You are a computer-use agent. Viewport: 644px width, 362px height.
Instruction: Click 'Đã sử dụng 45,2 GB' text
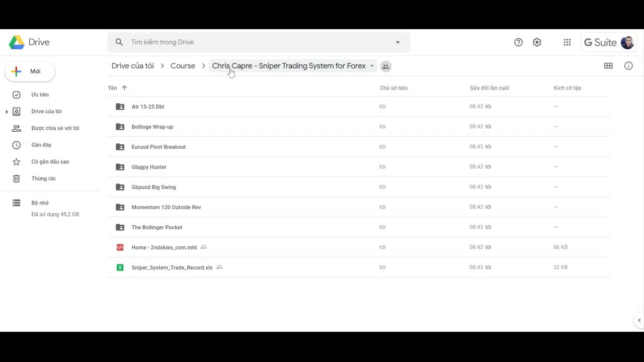pos(55,214)
